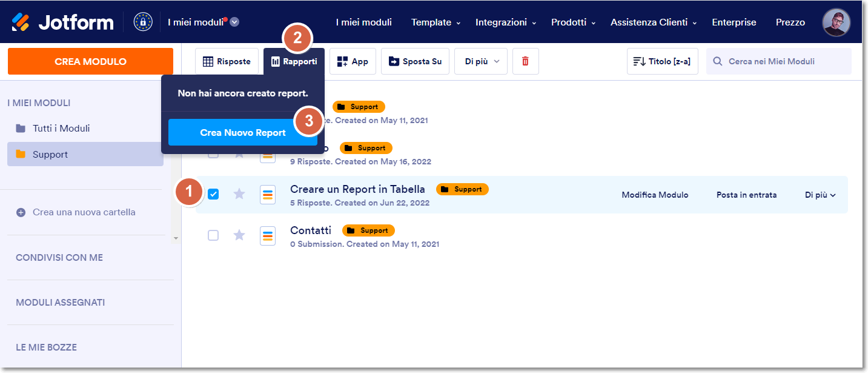This screenshot has width=868, height=373.
Task: Open the Creare un Report in Tabella title
Action: [357, 189]
